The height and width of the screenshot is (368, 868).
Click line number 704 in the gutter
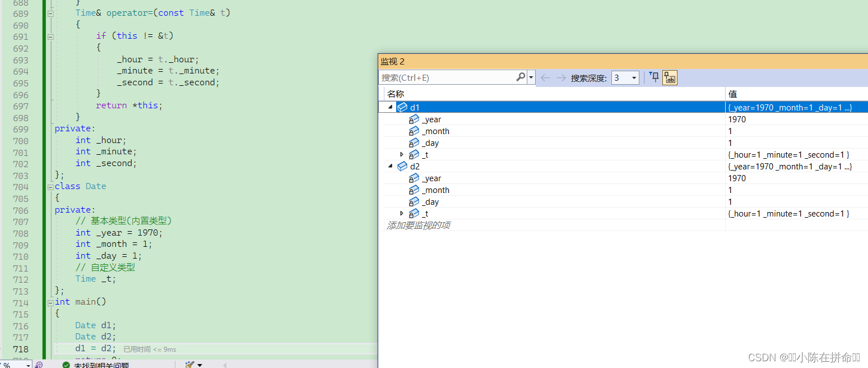[20, 186]
